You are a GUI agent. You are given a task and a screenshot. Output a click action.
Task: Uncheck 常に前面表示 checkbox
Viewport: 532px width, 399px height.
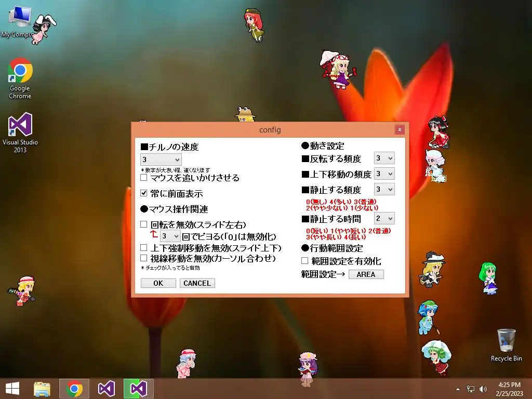coord(144,193)
